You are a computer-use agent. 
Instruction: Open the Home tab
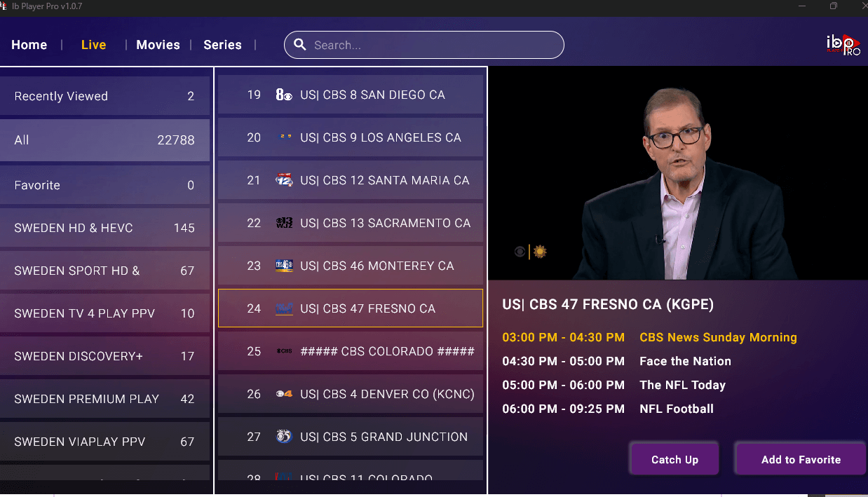pos(29,45)
